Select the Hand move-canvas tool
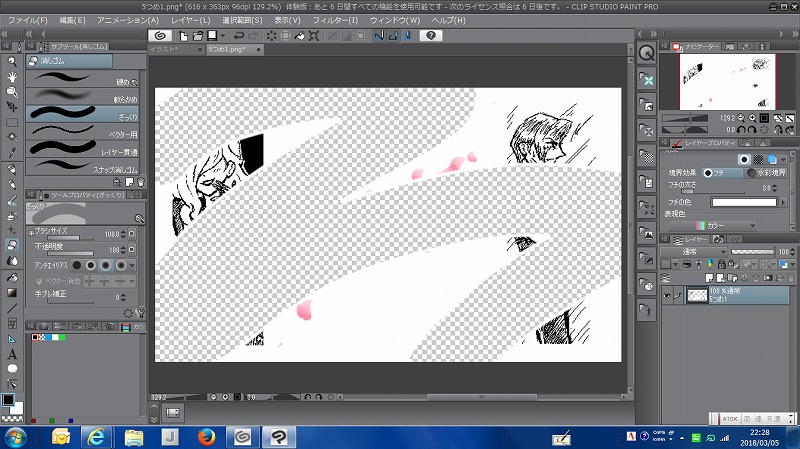800x449 pixels. pyautogui.click(x=12, y=77)
